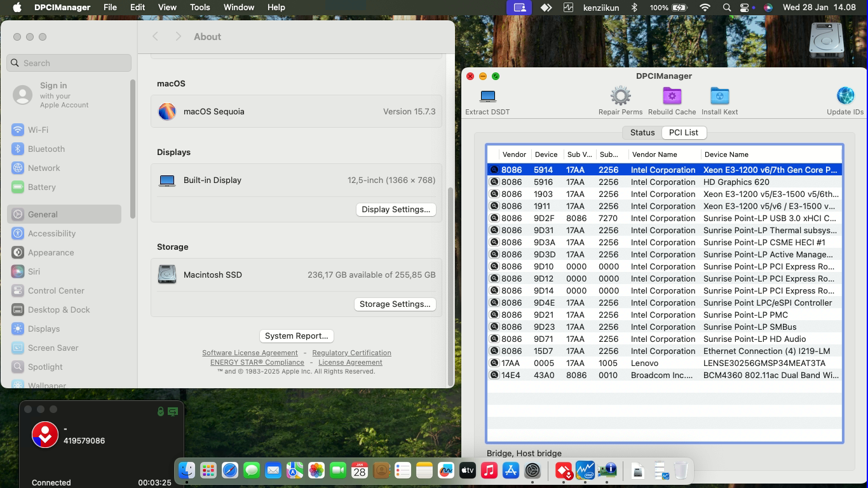Open the View menu in the menu bar

(167, 8)
